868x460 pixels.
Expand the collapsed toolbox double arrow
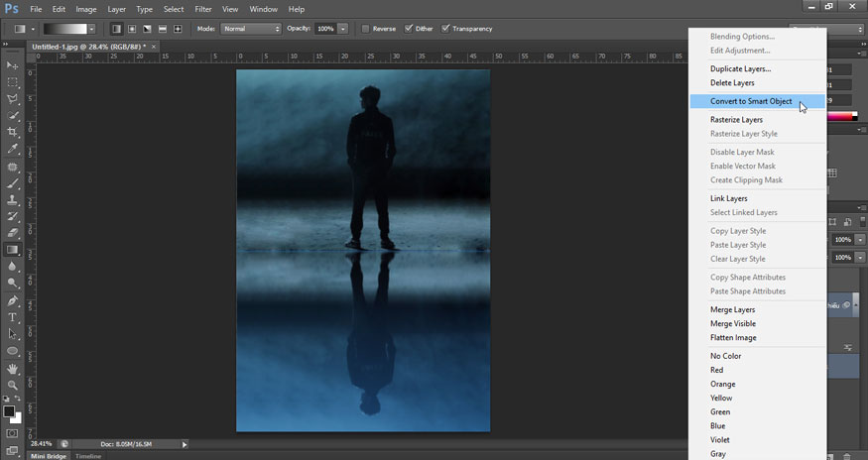[x=6, y=45]
